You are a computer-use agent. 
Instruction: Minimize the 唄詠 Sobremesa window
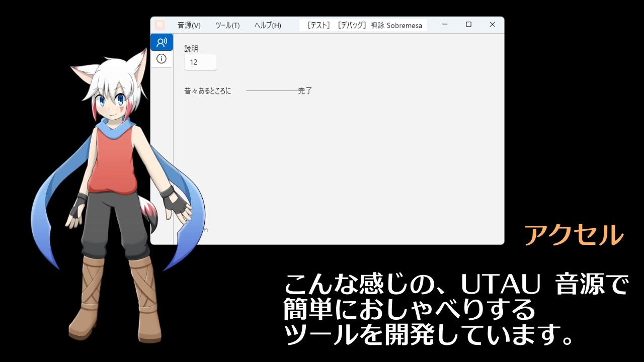(444, 25)
